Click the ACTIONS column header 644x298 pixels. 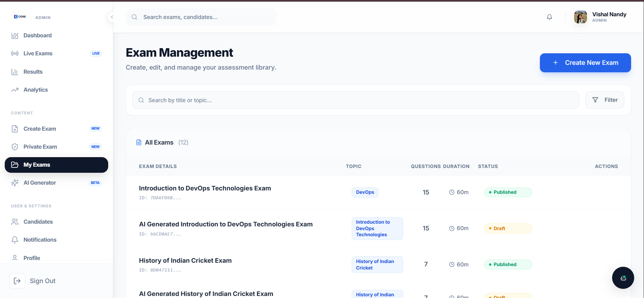pyautogui.click(x=606, y=166)
